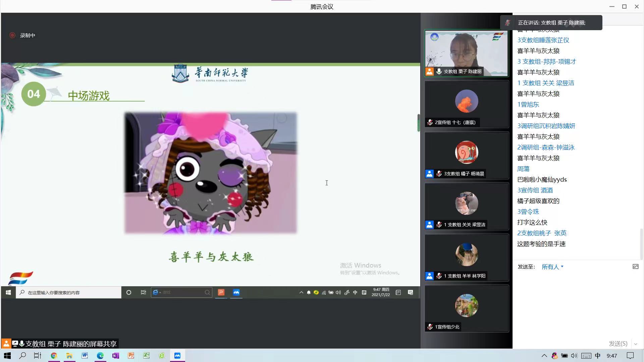644x362 pixels.
Task: Open the Windows notification center
Action: click(x=630, y=356)
